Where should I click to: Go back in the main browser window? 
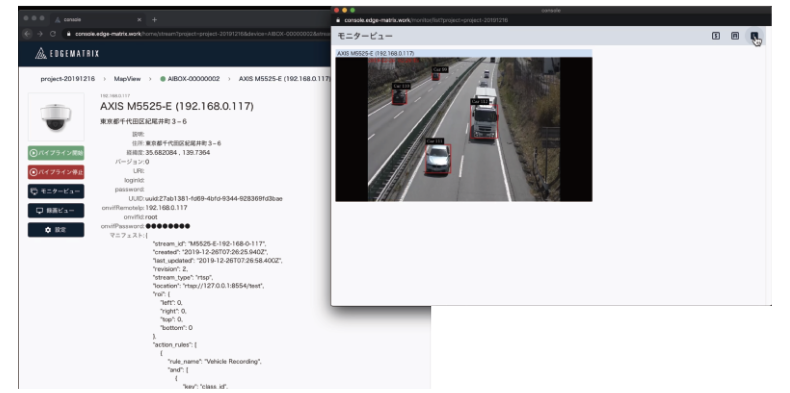27,34
